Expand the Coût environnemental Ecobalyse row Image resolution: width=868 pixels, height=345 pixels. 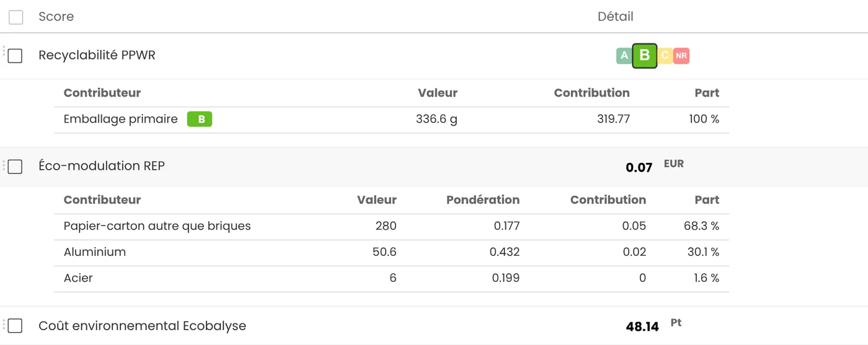[x=434, y=326]
